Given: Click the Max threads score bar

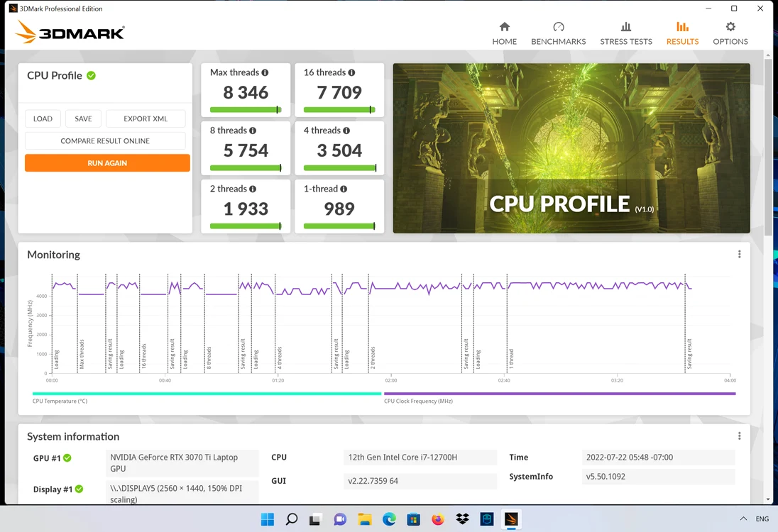Looking at the screenshot, I should (x=246, y=109).
